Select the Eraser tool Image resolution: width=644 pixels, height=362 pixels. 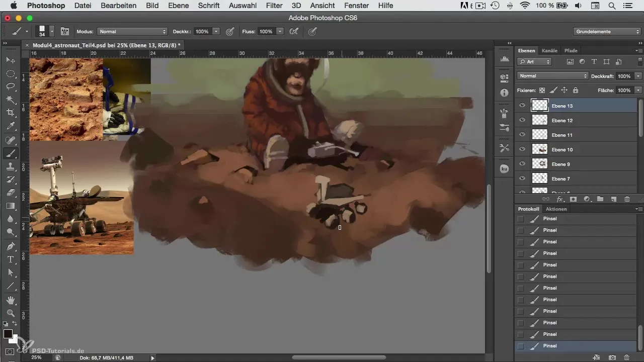(10, 193)
